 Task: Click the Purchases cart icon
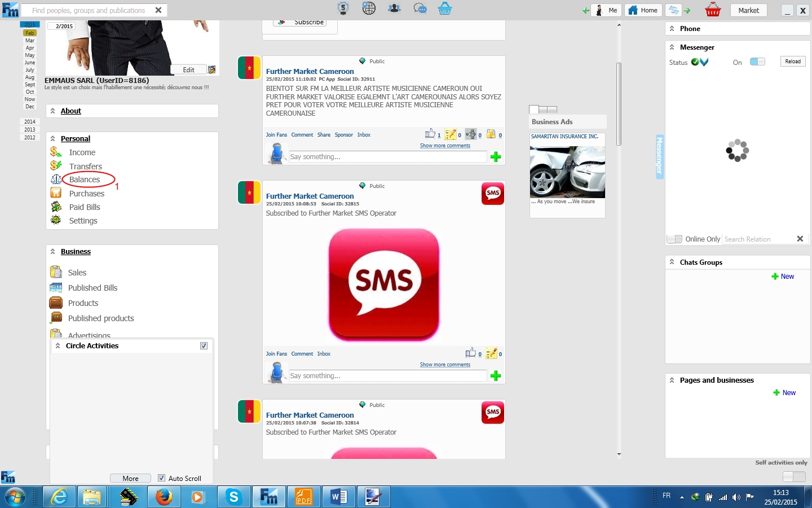(x=56, y=193)
